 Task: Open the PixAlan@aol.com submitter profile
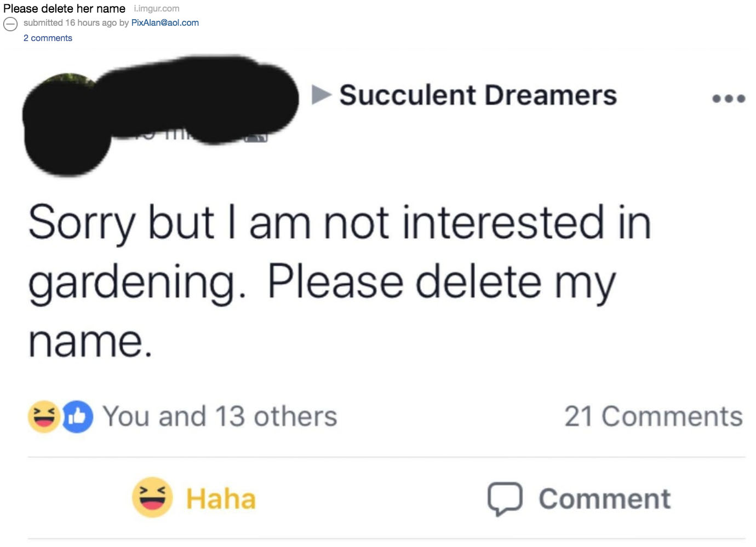click(x=165, y=23)
